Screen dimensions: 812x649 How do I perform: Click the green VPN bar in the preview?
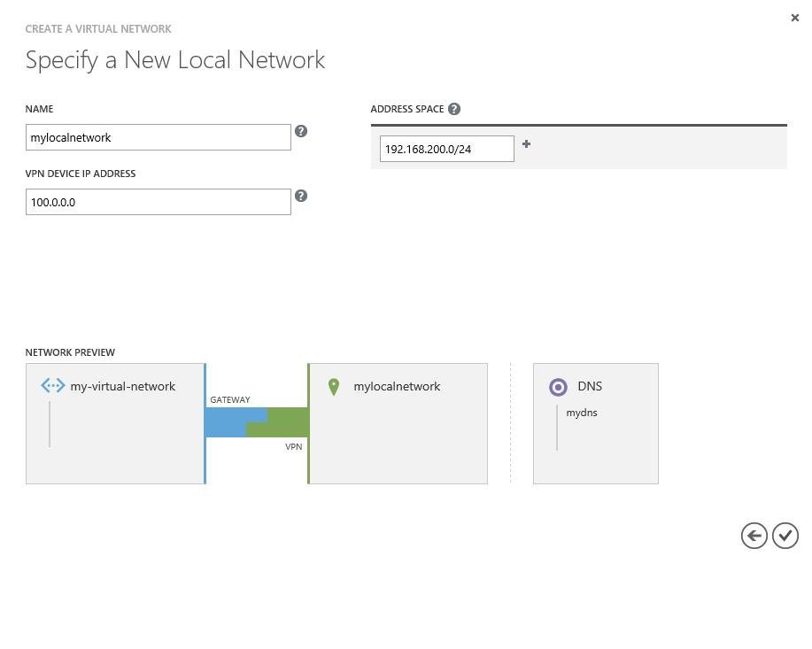pyautogui.click(x=290, y=422)
